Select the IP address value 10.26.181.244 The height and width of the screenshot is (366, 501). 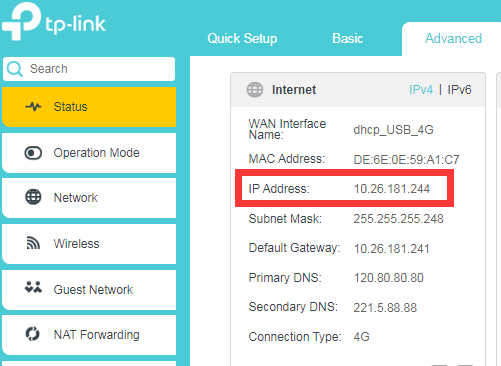click(x=392, y=189)
